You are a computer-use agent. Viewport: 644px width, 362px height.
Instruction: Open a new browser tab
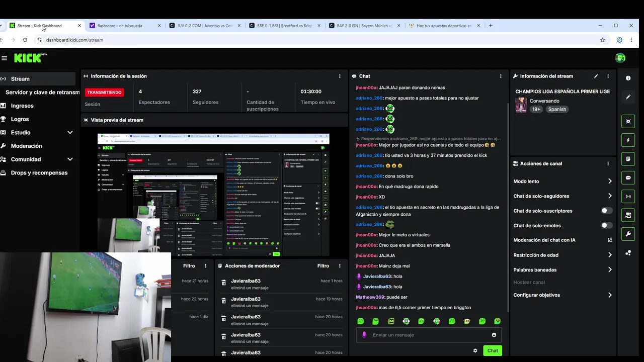click(491, 26)
